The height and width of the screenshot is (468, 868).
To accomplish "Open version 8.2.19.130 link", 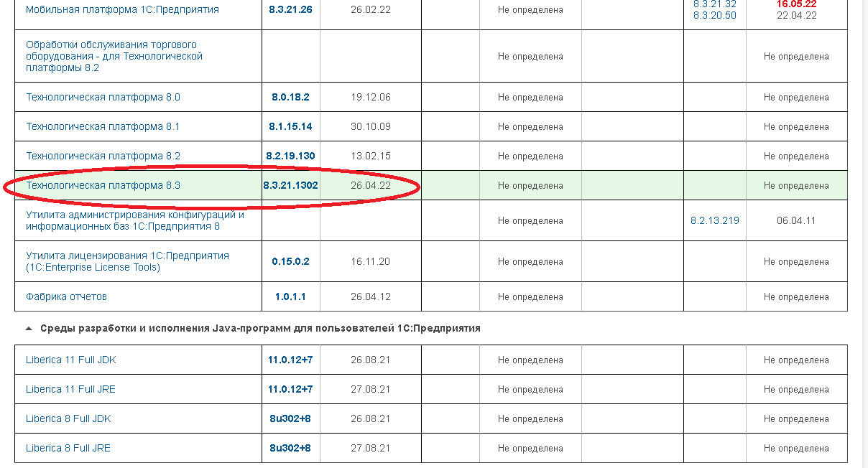I will (290, 156).
